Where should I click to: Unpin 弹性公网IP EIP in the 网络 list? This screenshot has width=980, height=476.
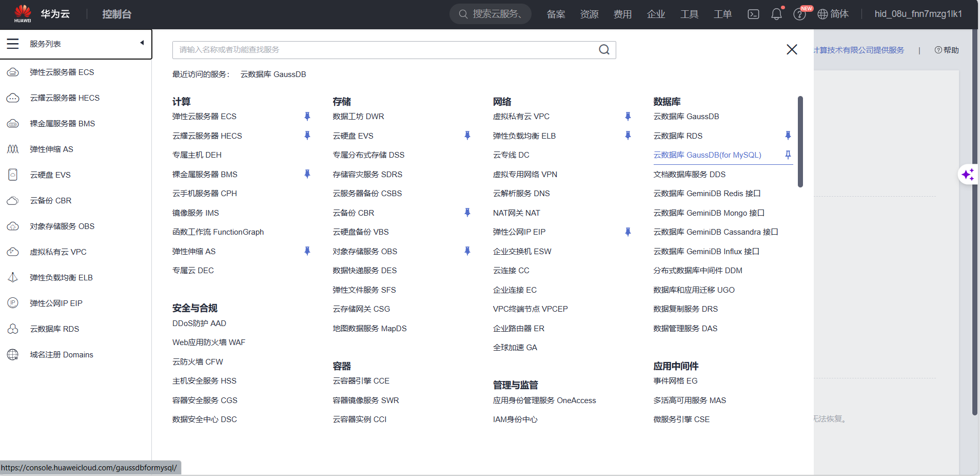pos(628,232)
